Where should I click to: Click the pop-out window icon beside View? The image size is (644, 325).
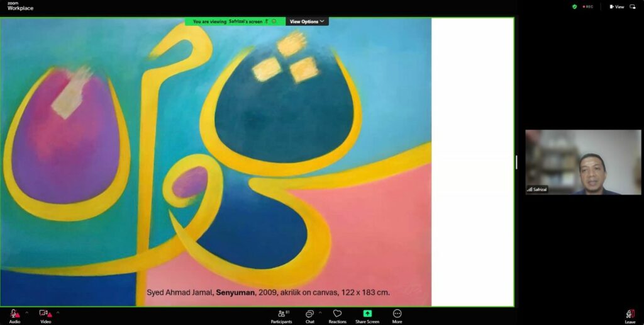coord(633,7)
